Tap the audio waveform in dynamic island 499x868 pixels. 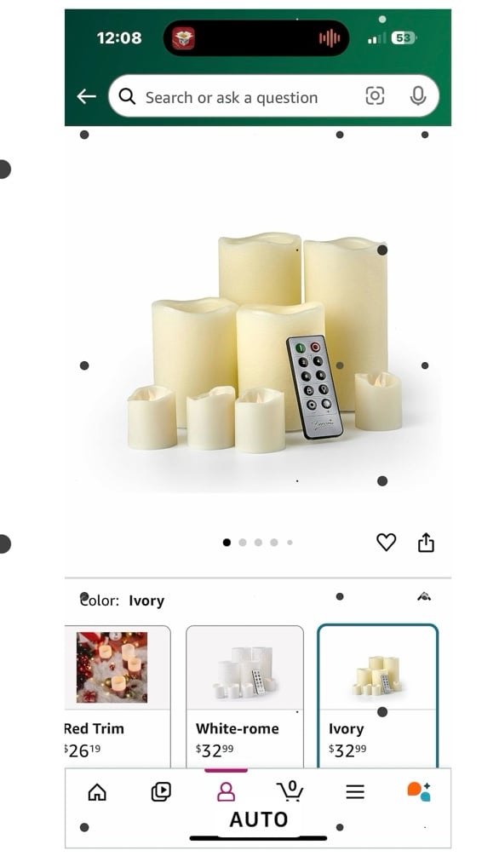click(329, 38)
